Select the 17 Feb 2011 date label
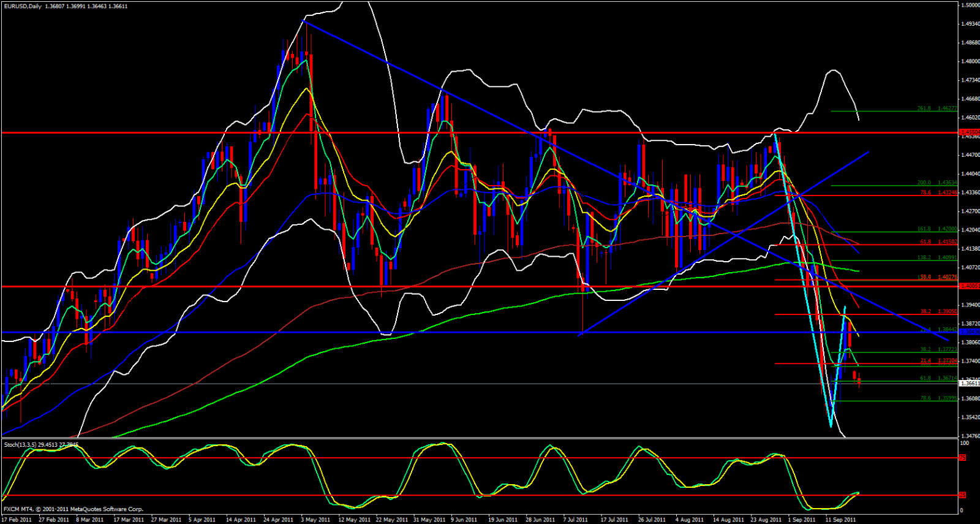The height and width of the screenshot is (524, 980). tap(17, 520)
